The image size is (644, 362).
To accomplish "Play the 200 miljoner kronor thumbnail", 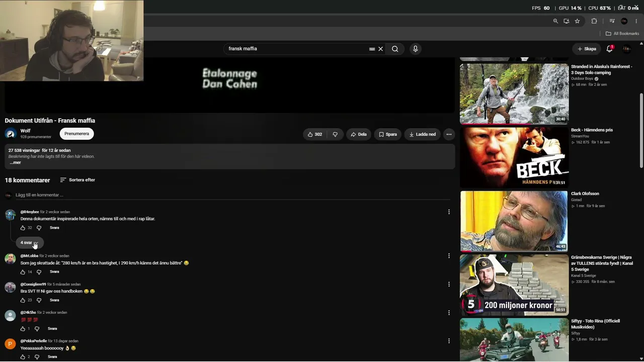I will [514, 284].
